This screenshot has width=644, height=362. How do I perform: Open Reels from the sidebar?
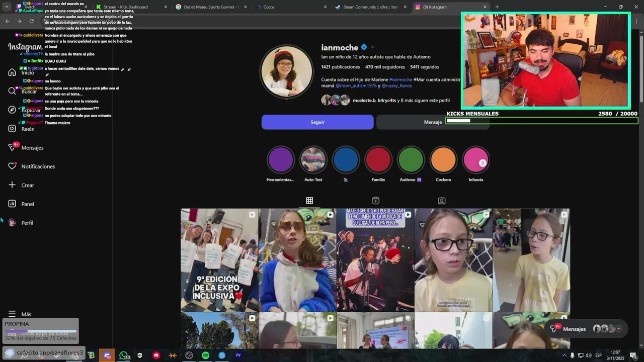21,129
